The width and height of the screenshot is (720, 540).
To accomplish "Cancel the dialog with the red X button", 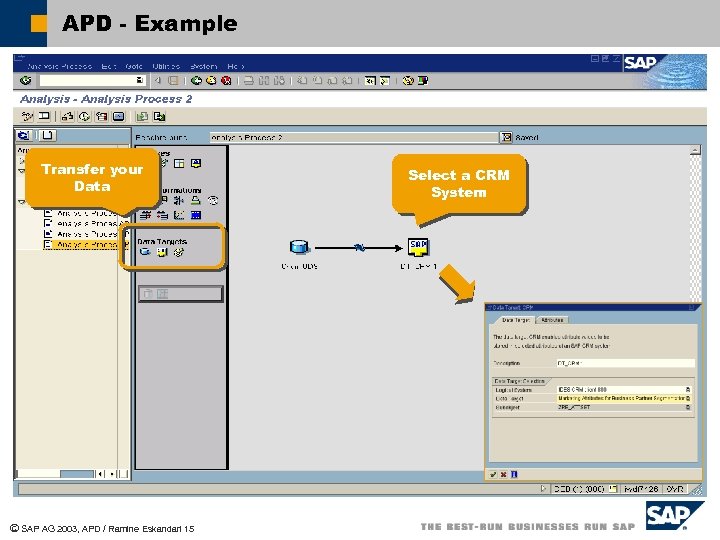I will pos(503,474).
